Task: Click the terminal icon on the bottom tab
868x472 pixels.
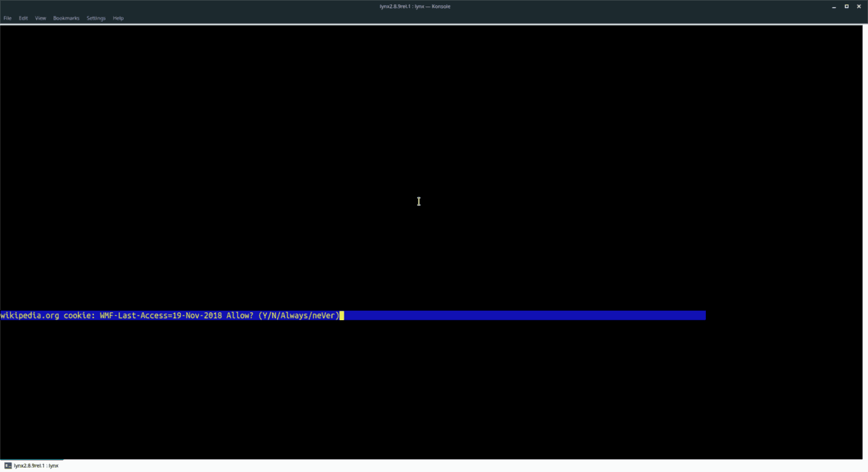Action: point(7,466)
